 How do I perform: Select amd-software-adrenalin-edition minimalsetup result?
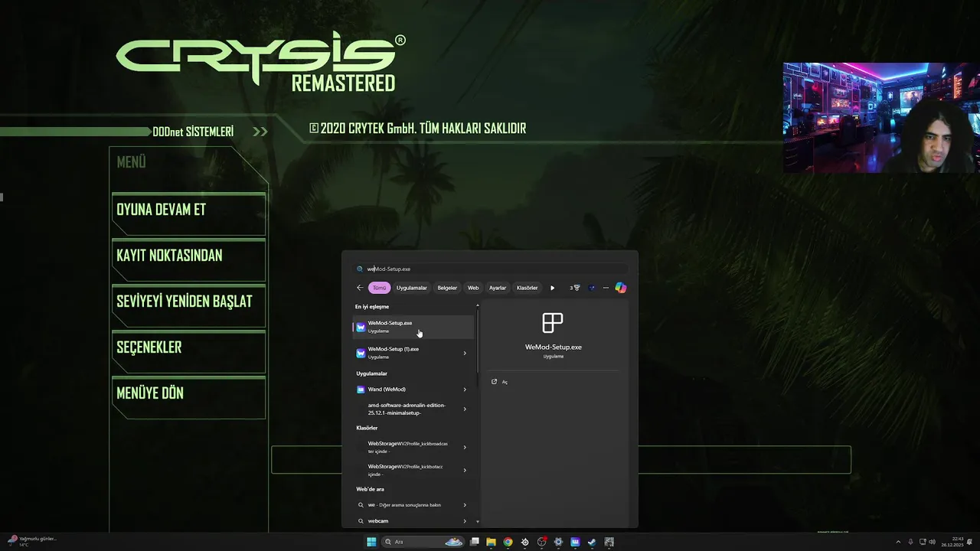click(413, 409)
